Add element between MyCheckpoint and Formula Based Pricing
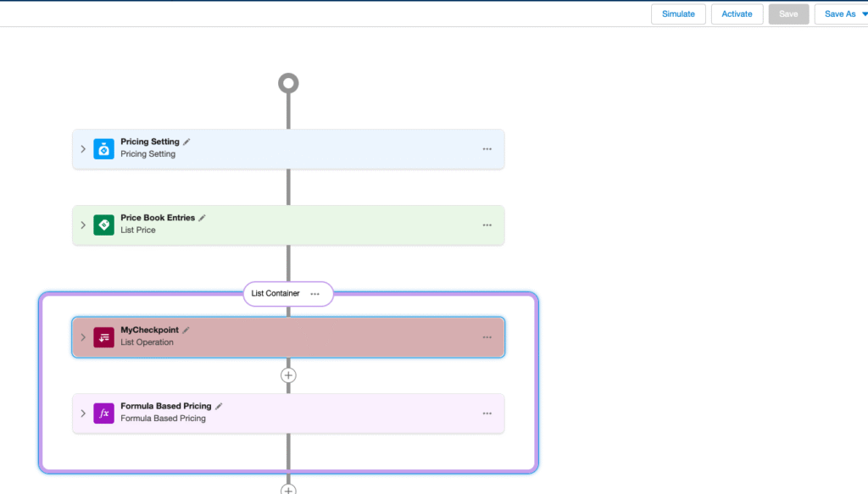The height and width of the screenshot is (494, 868). pyautogui.click(x=288, y=375)
